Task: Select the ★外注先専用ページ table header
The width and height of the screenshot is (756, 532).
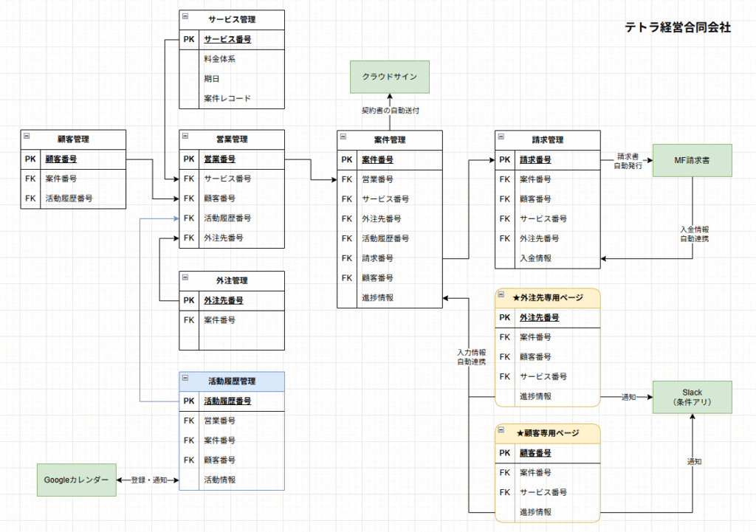Action: [x=547, y=298]
